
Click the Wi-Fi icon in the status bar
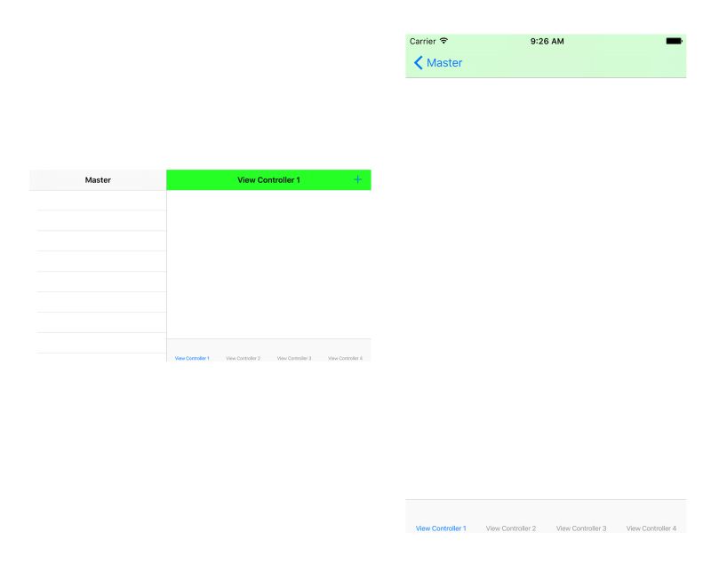tap(443, 41)
